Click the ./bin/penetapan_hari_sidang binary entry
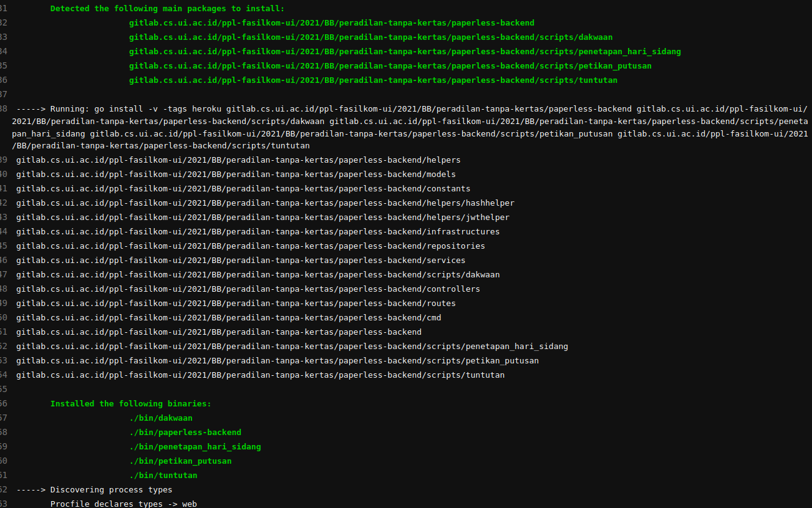This screenshot has width=812, height=508. (195, 447)
